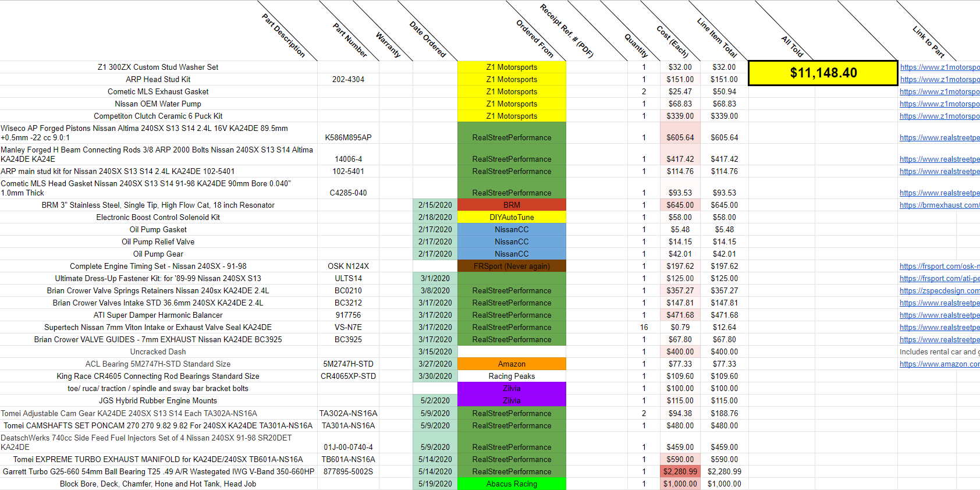The width and height of the screenshot is (980, 490).
Task: Select the DIYAutoTune vendor cell
Action: (x=512, y=218)
